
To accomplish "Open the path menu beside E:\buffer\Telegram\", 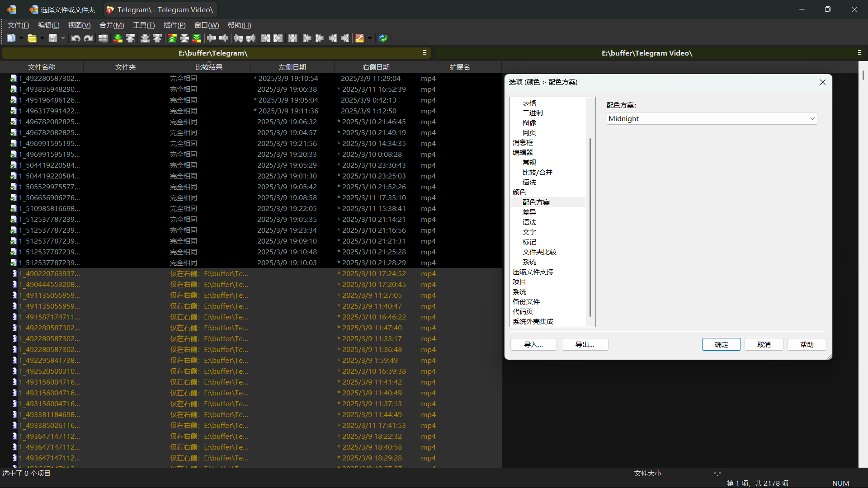I will coord(425,53).
